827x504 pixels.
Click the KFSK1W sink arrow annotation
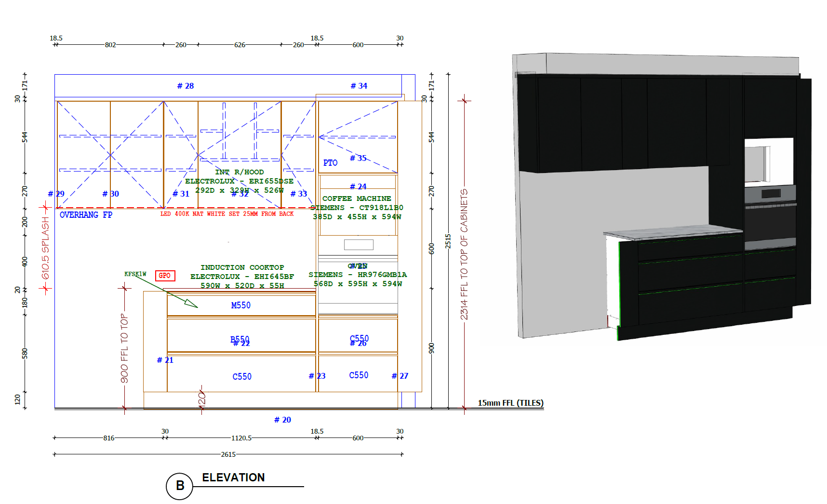pyautogui.click(x=136, y=273)
